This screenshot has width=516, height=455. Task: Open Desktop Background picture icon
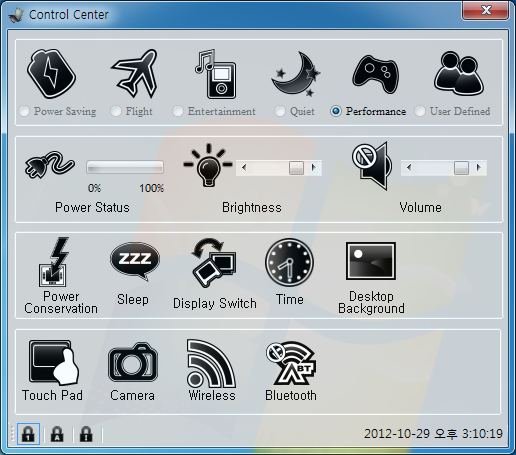point(371,261)
